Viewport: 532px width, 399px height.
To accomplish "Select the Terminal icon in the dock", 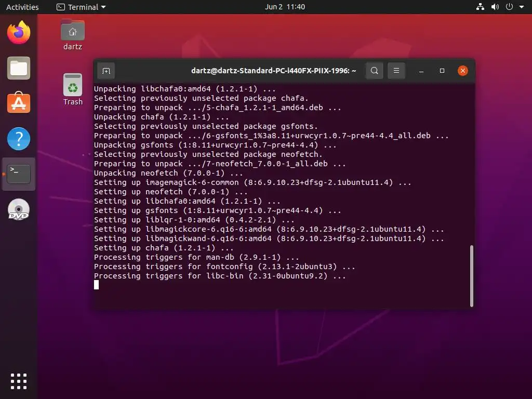I will (x=19, y=174).
